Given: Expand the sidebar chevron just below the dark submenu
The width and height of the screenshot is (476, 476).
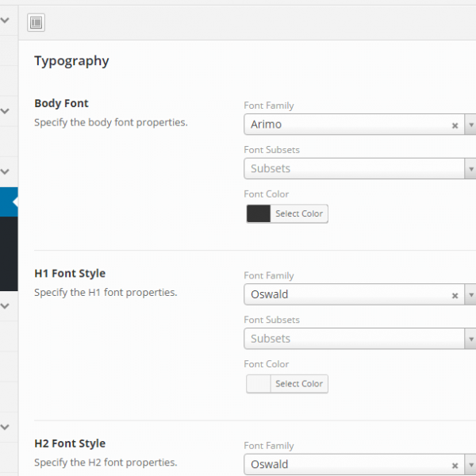Looking at the screenshot, I should click(x=5, y=305).
